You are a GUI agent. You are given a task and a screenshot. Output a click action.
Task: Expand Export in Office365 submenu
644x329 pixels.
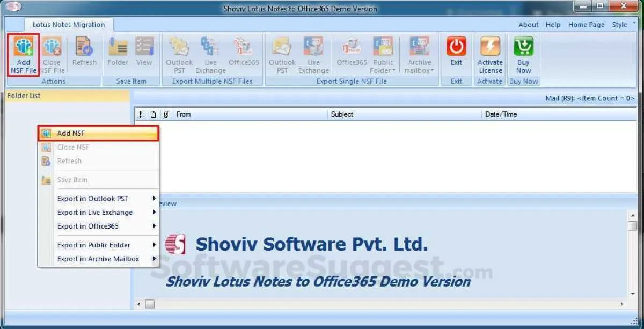pos(98,226)
